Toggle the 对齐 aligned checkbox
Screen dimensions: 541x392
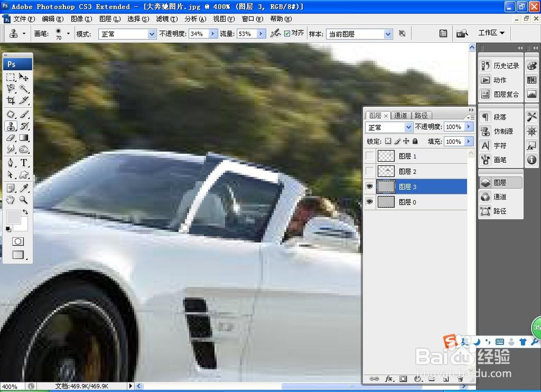click(287, 34)
